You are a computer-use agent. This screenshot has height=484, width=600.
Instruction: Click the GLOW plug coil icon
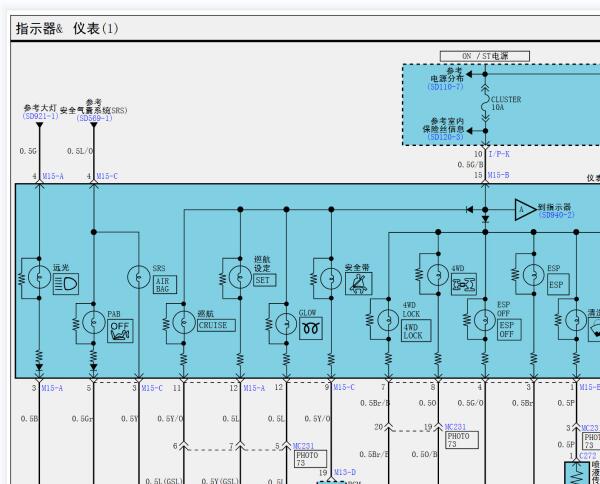pos(311,328)
